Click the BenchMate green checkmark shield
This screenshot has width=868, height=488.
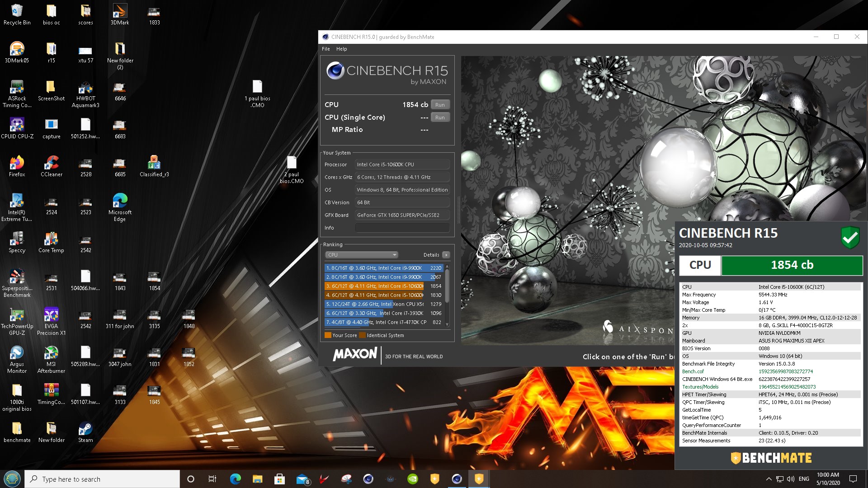click(850, 237)
